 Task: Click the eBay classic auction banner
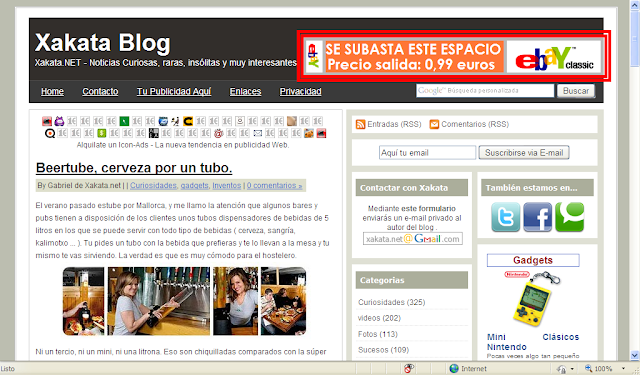pos(453,56)
